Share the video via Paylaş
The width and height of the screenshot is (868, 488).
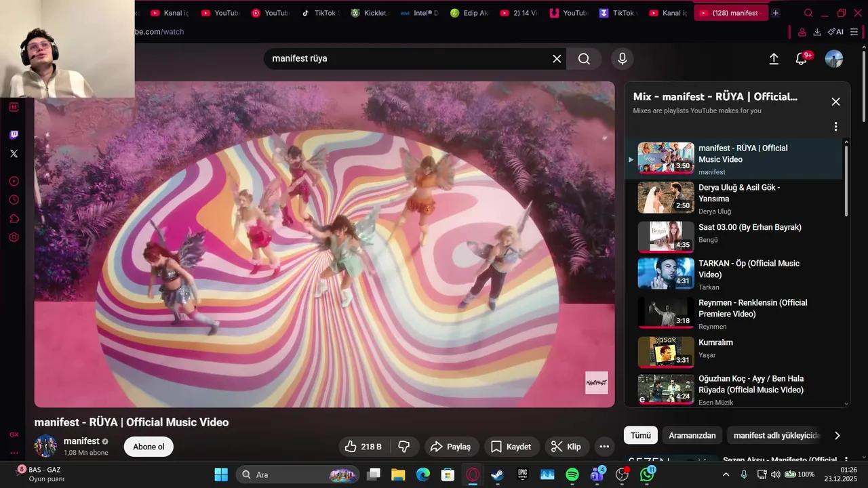pos(452,447)
